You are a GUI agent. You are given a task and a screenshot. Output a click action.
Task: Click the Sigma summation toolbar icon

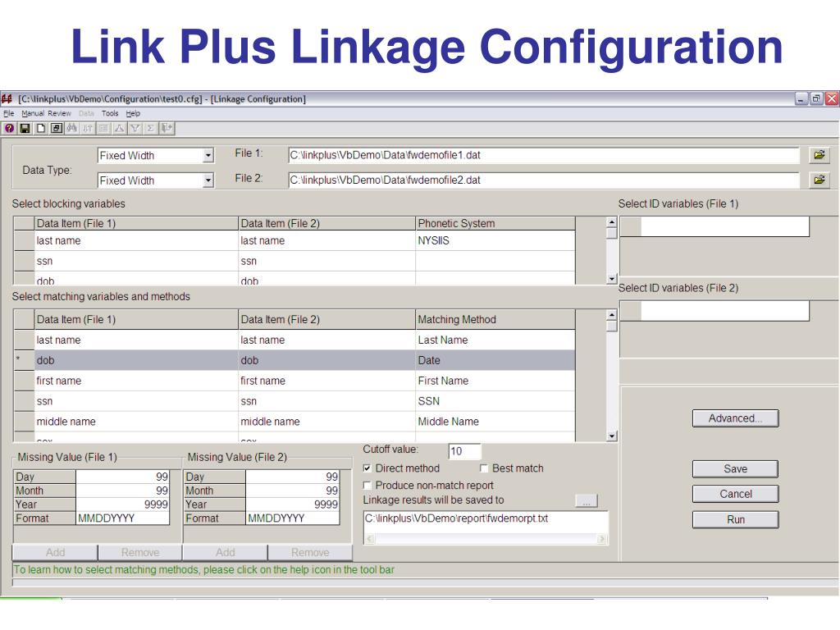[x=151, y=128]
